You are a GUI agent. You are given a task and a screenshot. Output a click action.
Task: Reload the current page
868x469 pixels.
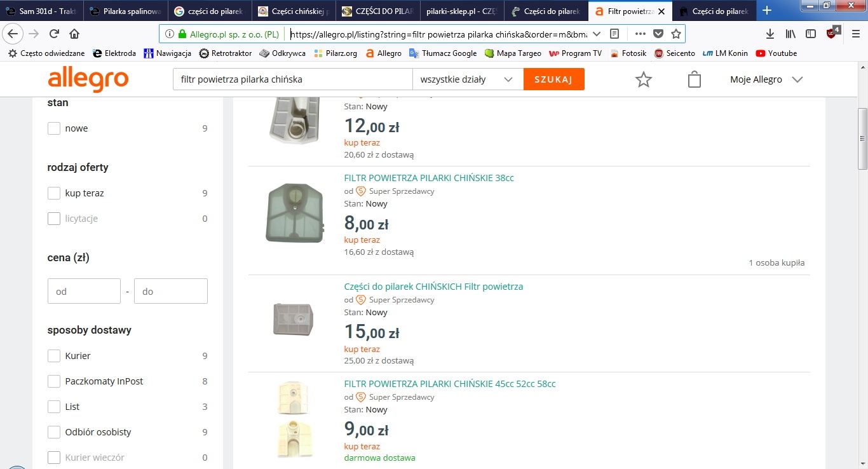(54, 34)
